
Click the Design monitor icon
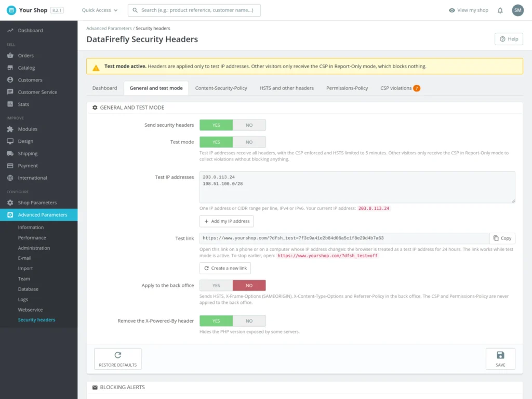(10, 141)
